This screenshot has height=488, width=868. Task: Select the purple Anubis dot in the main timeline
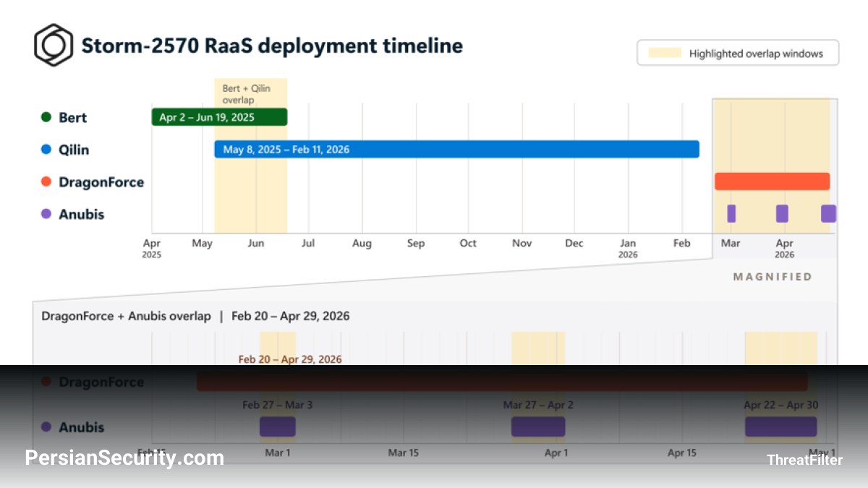tap(46, 214)
